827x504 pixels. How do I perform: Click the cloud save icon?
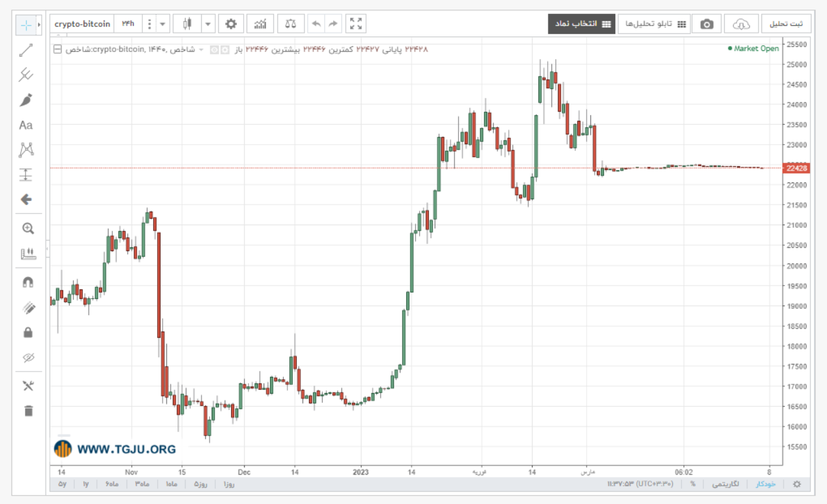[x=741, y=24]
